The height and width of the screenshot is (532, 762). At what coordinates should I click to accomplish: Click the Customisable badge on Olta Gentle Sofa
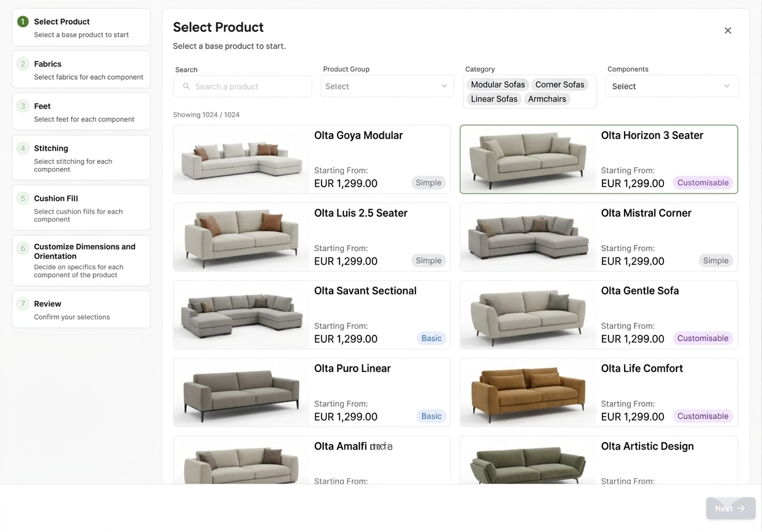(x=703, y=338)
